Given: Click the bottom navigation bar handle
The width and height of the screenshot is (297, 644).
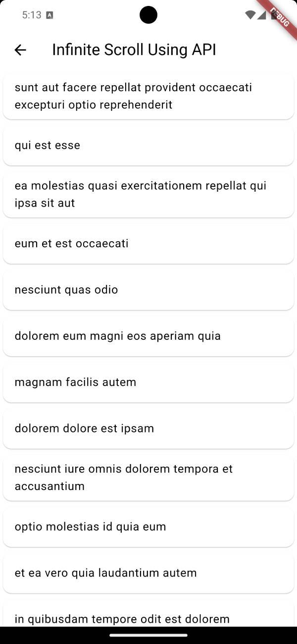Looking at the screenshot, I should coord(148,636).
